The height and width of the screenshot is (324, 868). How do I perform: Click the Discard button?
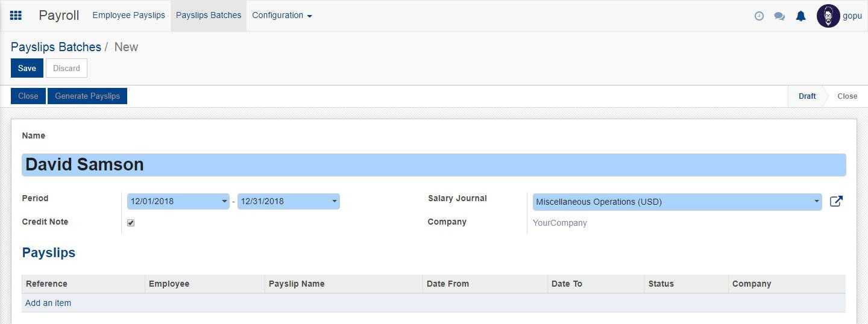(x=66, y=68)
